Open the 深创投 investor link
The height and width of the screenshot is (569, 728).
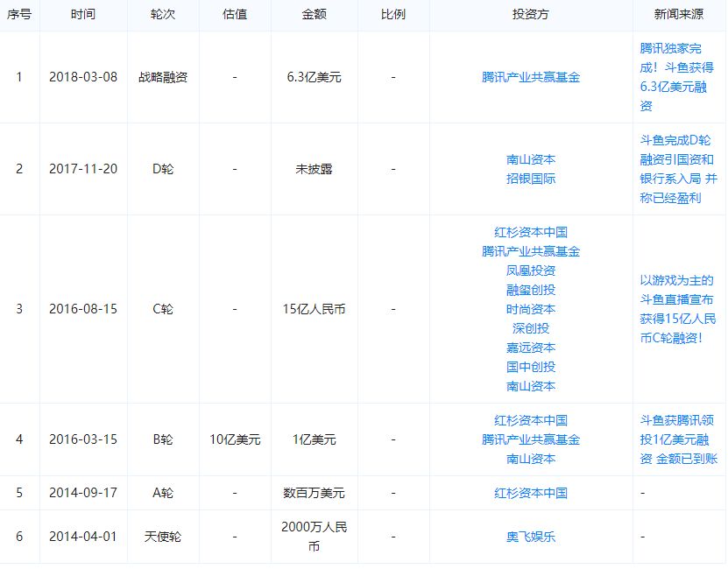531,328
